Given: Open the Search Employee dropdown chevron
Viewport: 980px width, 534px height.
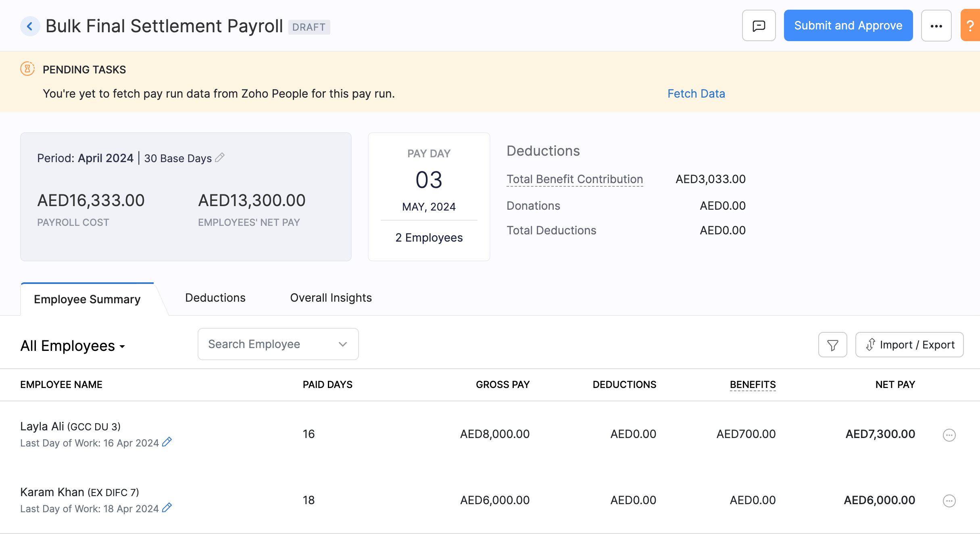Looking at the screenshot, I should click(x=342, y=344).
